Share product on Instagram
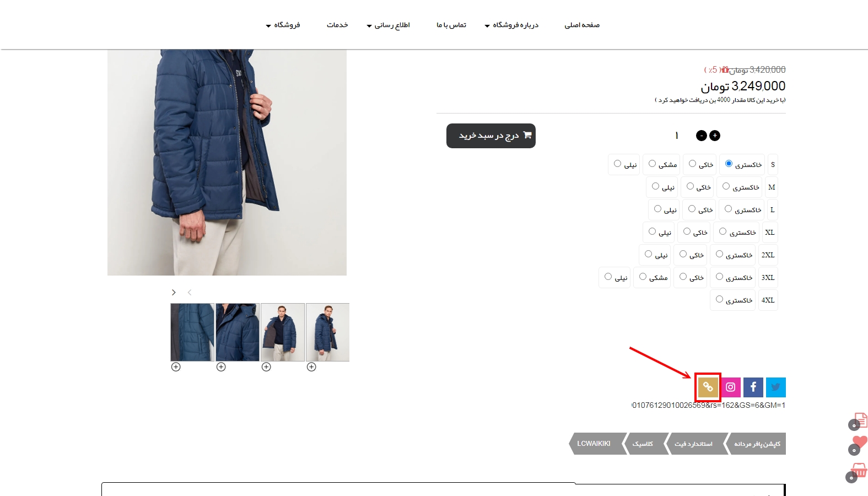 (x=731, y=387)
